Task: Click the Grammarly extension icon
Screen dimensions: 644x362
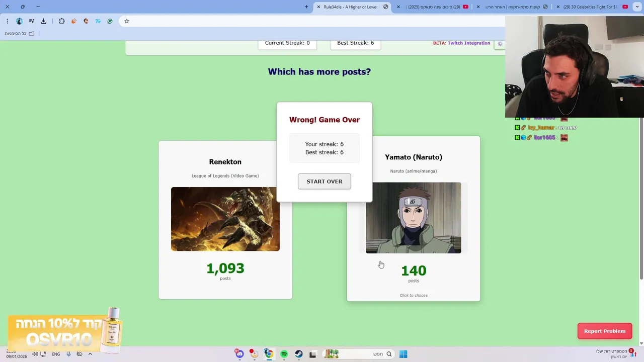Action: (110, 21)
